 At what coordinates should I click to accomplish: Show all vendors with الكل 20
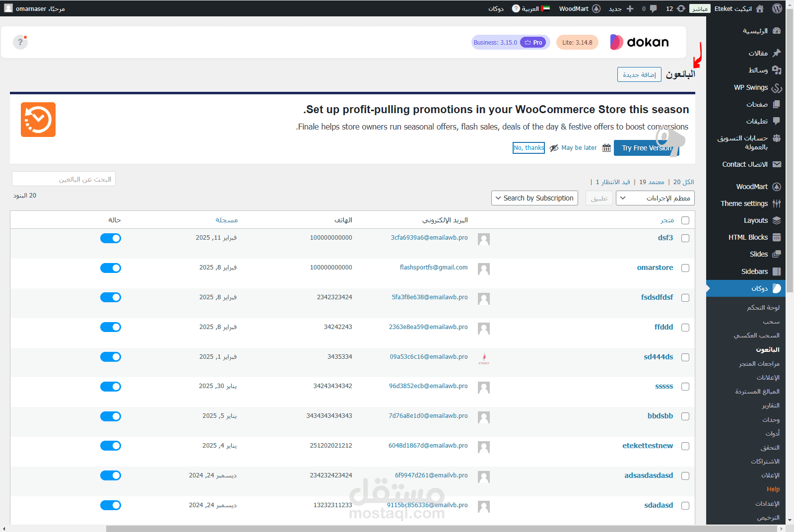pyautogui.click(x=684, y=182)
